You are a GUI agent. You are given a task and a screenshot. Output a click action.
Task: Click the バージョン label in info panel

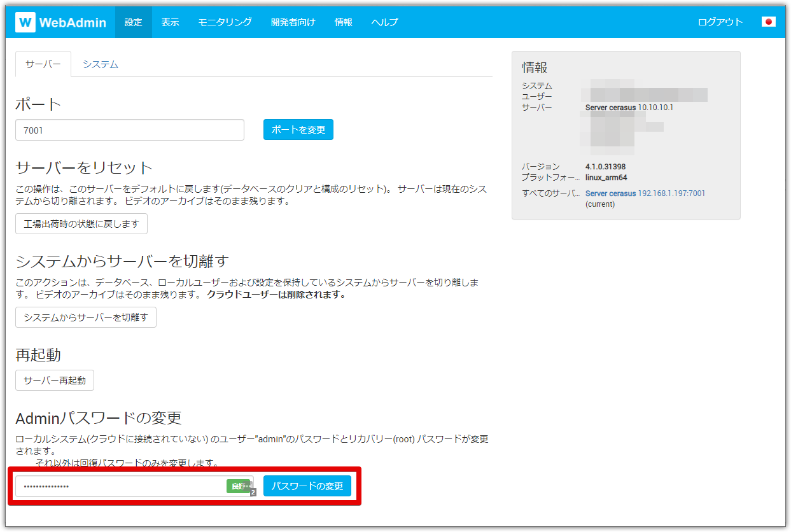click(541, 167)
